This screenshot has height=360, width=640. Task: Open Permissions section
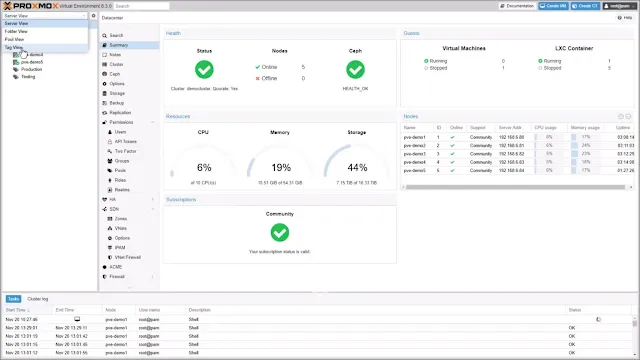click(129, 122)
